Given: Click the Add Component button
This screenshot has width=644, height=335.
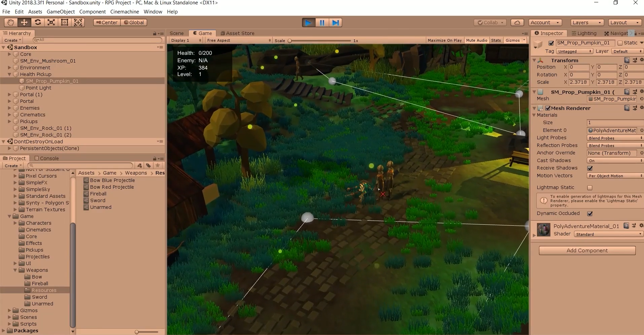Looking at the screenshot, I should 587,250.
